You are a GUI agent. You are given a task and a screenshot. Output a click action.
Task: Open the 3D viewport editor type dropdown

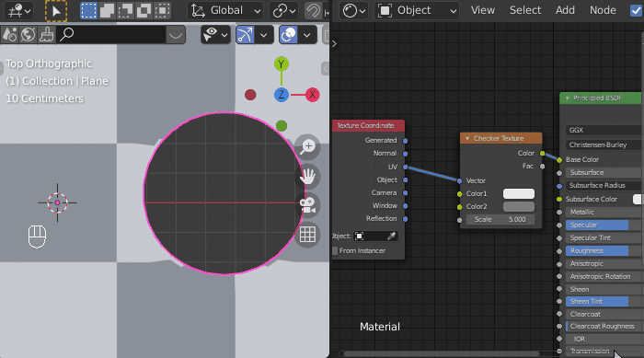pos(18,11)
